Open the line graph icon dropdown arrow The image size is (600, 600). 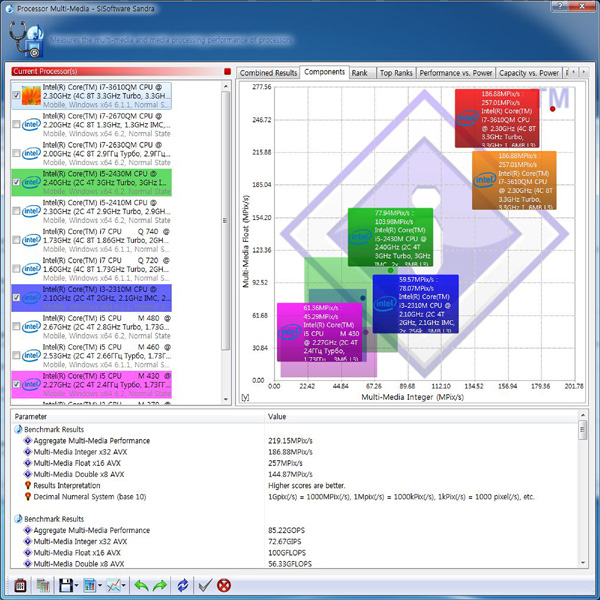(124, 585)
